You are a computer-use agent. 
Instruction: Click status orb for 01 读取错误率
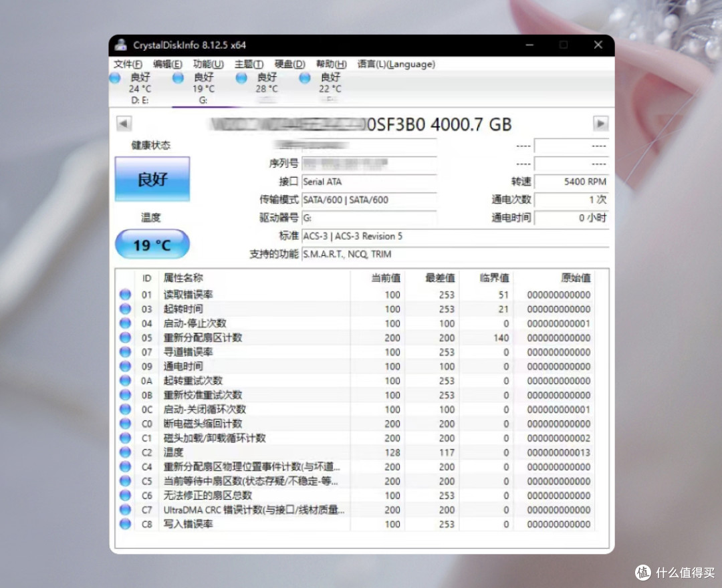[125, 295]
